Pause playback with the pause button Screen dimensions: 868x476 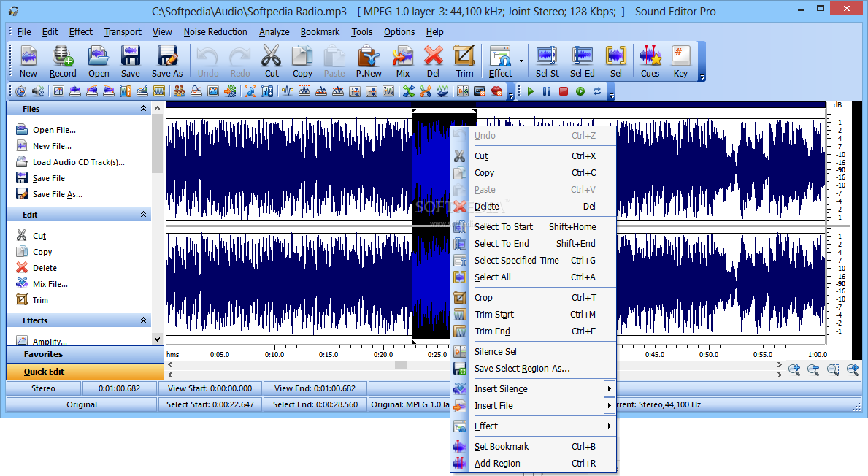point(547,91)
